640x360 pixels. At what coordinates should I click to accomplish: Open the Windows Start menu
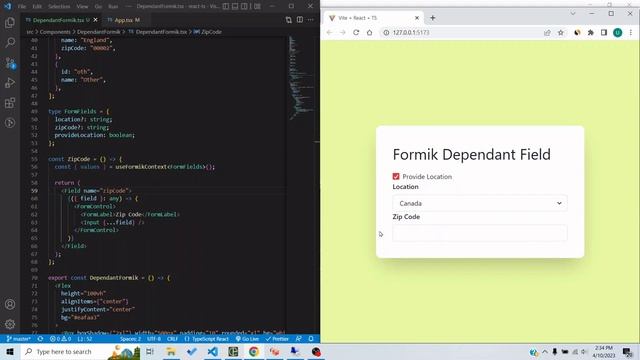10,351
